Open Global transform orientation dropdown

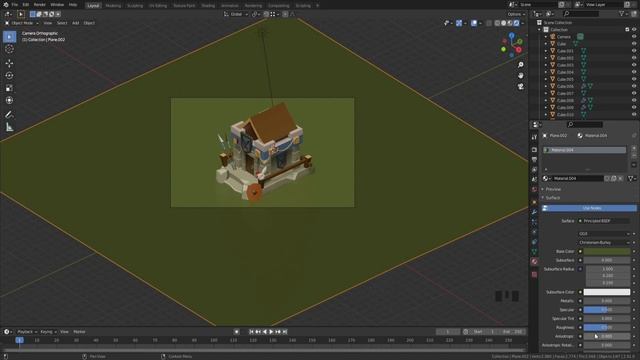(236, 14)
